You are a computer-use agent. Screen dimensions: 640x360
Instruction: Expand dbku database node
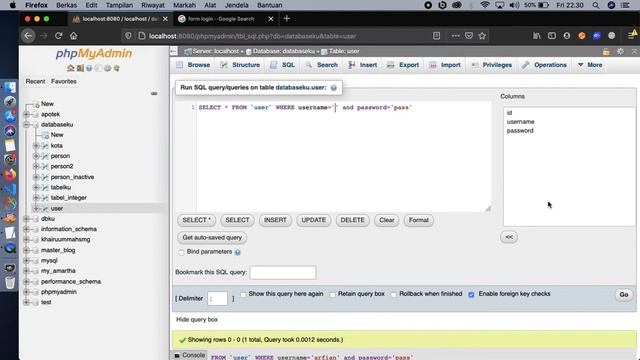pyautogui.click(x=27, y=219)
